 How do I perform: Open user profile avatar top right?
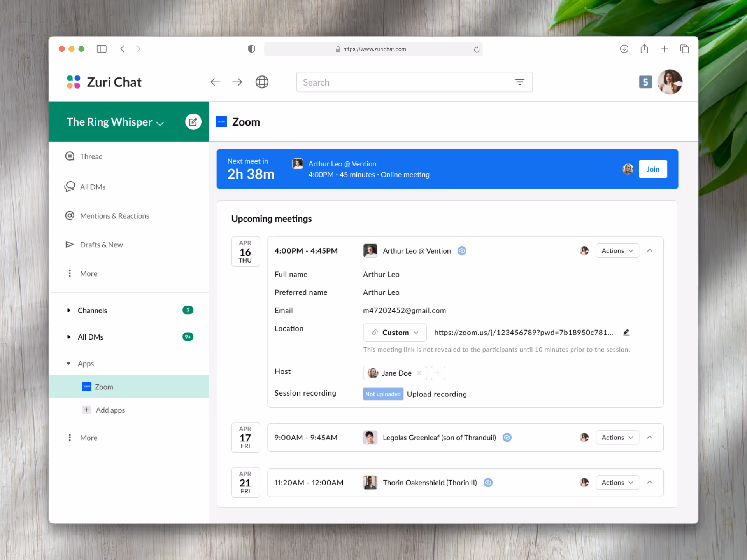point(670,82)
